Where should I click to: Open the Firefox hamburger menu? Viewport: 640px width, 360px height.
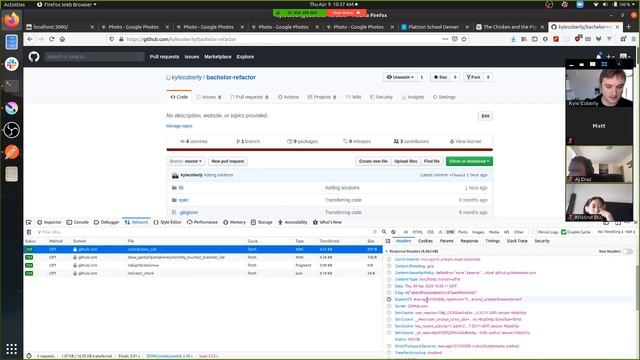click(x=634, y=39)
